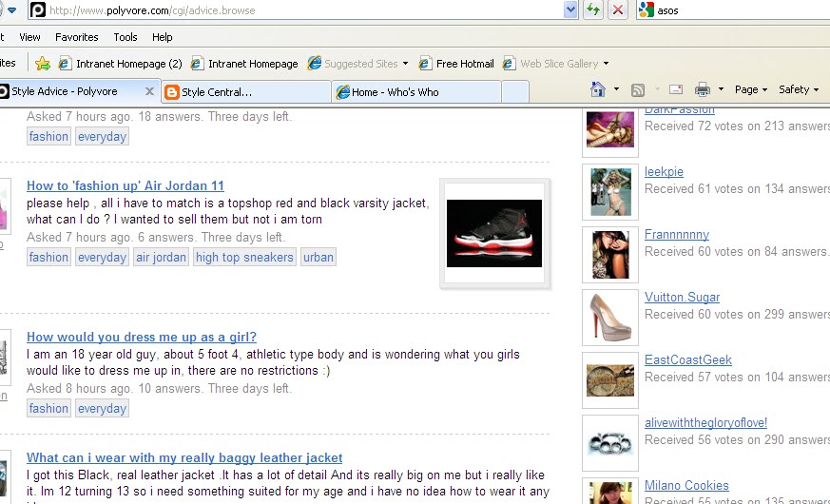Click the add to favorites star icon
This screenshot has width=830, height=504.
tap(43, 64)
